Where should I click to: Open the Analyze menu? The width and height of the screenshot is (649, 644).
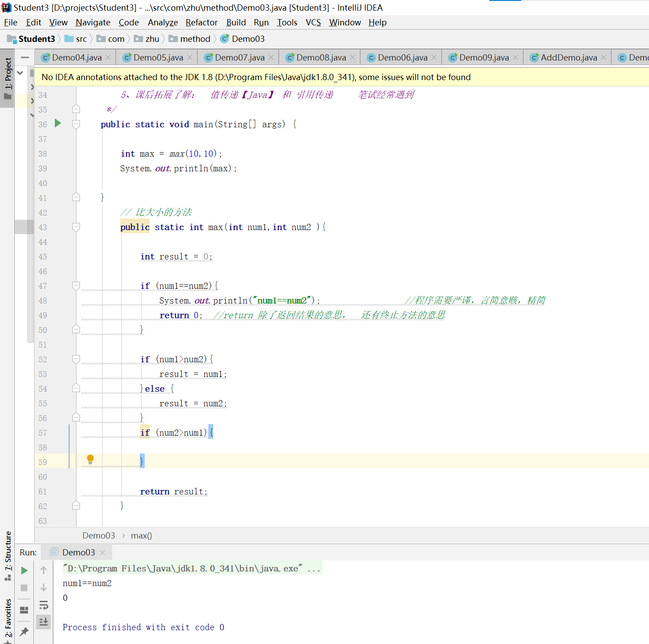click(163, 22)
